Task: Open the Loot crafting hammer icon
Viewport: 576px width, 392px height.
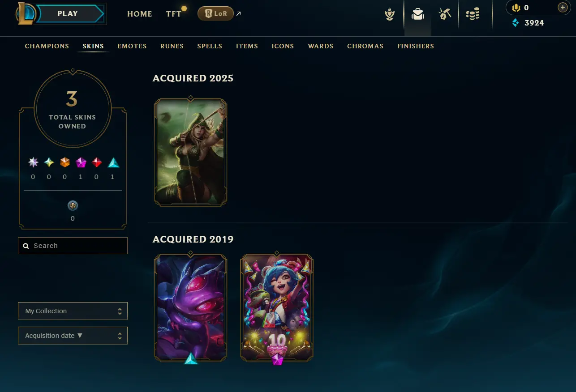Action: [x=445, y=14]
